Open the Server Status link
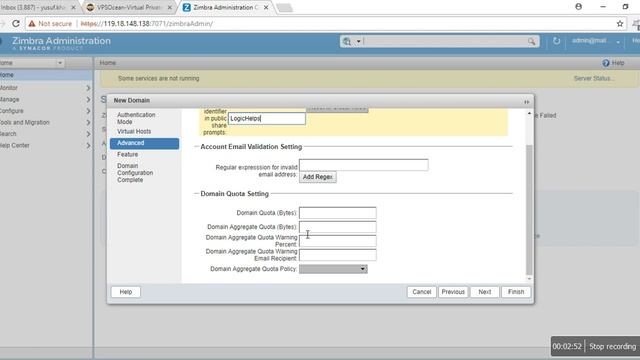Screen dimensions: 640x360 [x=593, y=78]
